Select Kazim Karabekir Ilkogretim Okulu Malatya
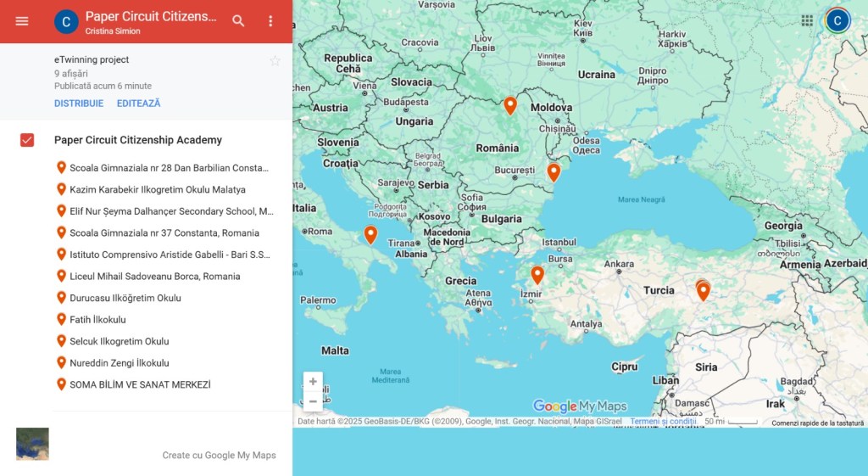Viewport: 868px width, 476px height. [x=157, y=190]
